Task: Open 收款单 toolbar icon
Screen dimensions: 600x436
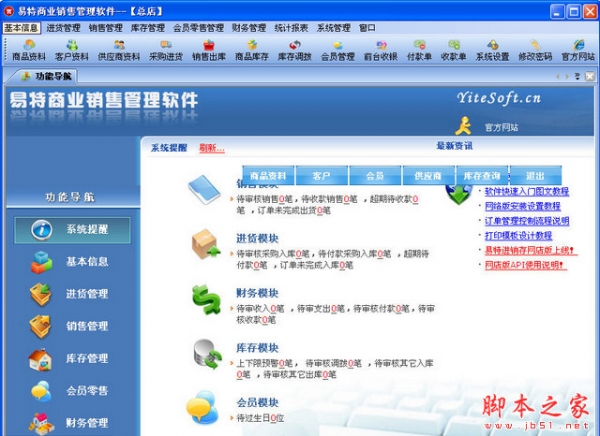Action: click(x=454, y=51)
